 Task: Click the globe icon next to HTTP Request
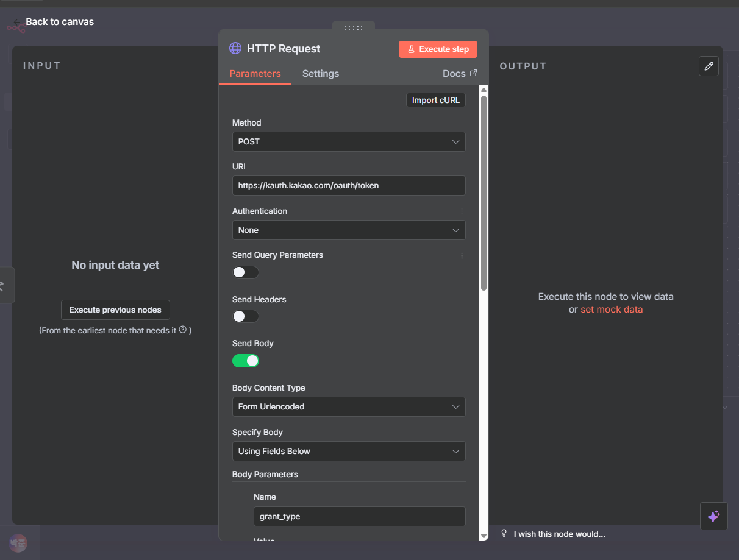point(235,49)
